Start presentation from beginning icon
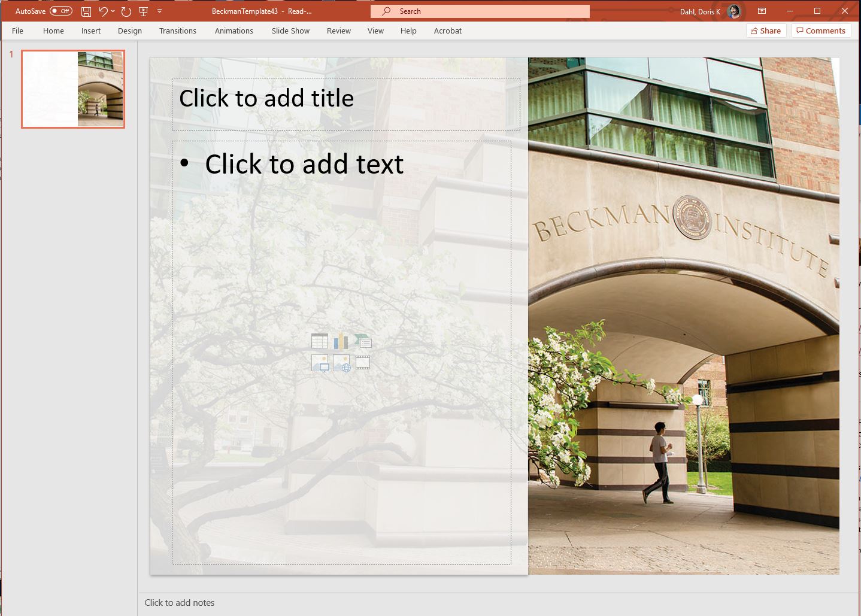This screenshot has height=616, width=861. coord(143,11)
